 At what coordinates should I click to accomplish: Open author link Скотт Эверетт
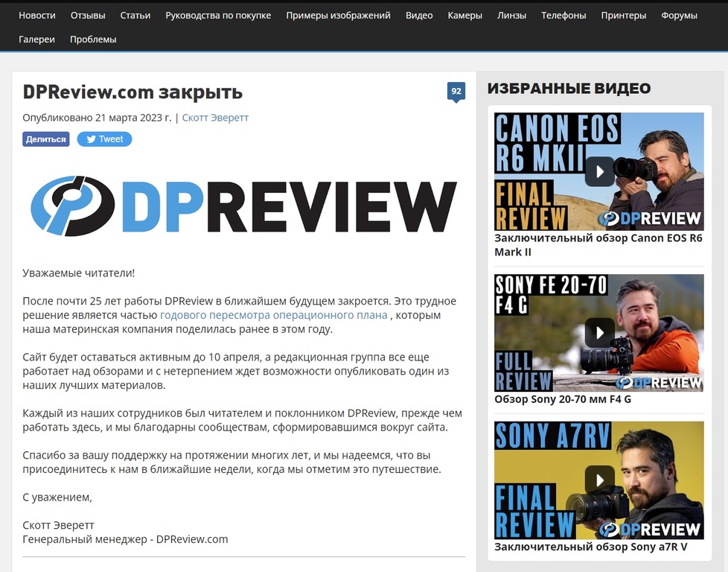coord(215,118)
